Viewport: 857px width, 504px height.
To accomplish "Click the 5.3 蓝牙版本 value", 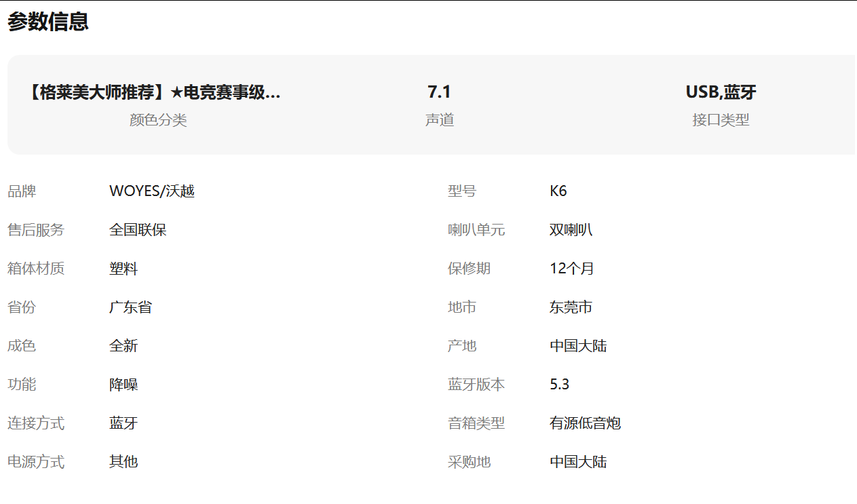I will pyautogui.click(x=559, y=384).
